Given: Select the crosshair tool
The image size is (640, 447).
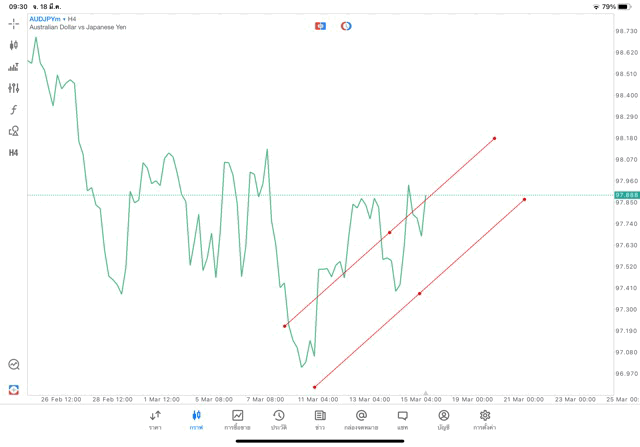Looking at the screenshot, I should click(14, 23).
